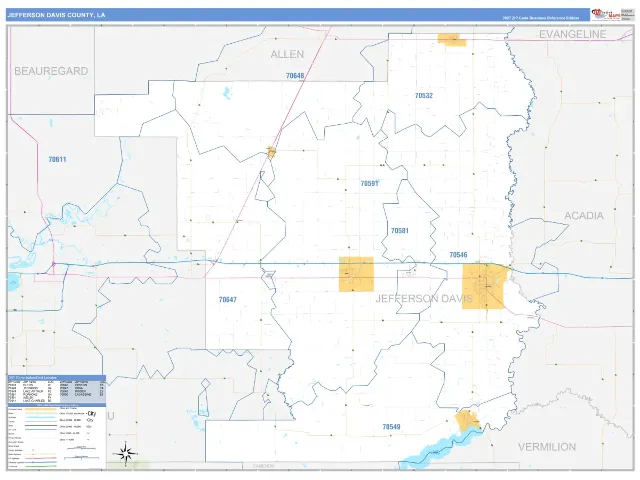Click ZIP code label 70532
Image resolution: width=640 pixels, height=480 pixels.
pos(424,95)
